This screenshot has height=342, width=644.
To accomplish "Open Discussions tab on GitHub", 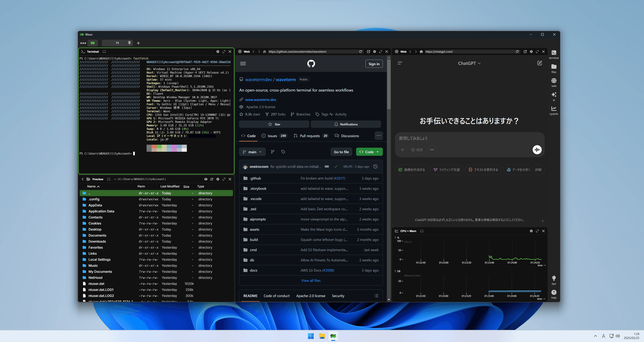I will click(x=346, y=136).
